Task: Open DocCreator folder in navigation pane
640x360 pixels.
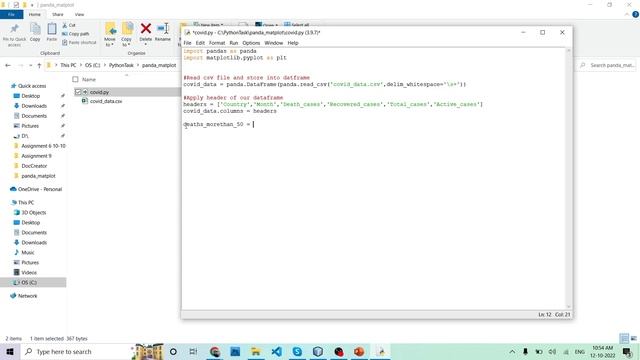Action: tap(34, 166)
